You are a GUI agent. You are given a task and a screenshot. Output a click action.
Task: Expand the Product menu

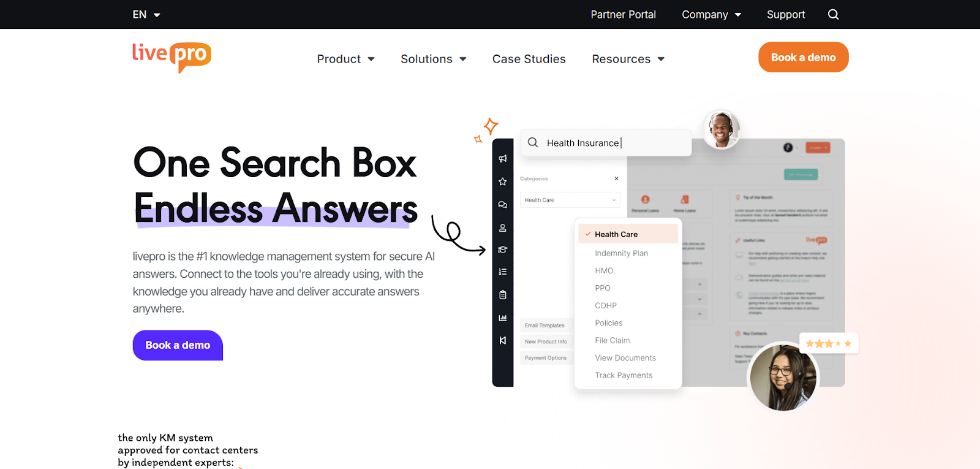[346, 59]
